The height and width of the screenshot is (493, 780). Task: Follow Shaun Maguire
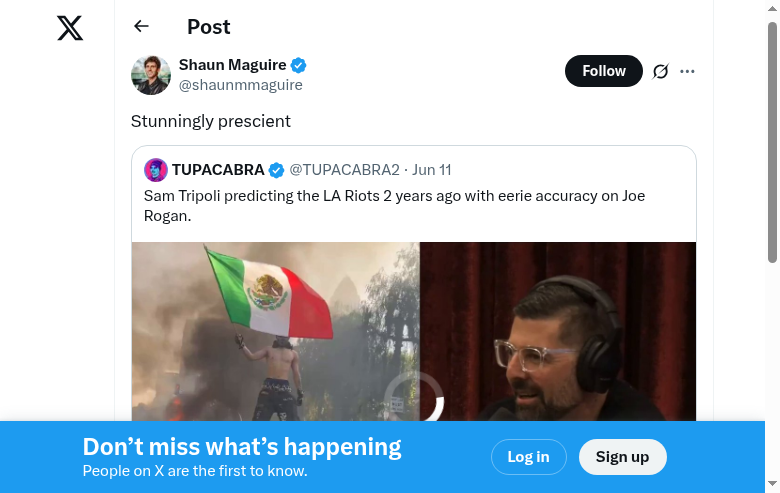click(x=603, y=71)
